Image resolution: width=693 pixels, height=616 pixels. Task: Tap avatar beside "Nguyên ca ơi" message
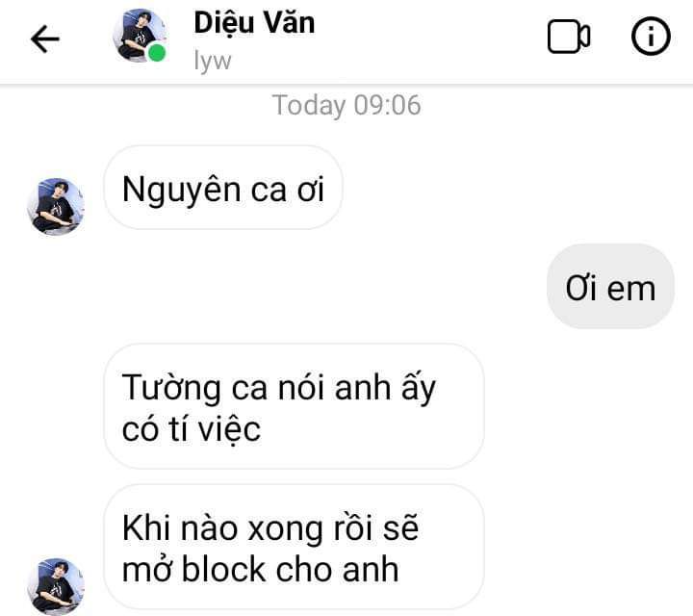pos(55,206)
